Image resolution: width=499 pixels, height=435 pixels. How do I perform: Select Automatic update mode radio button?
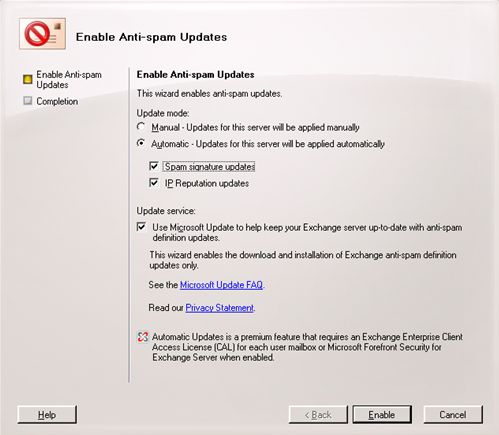141,143
